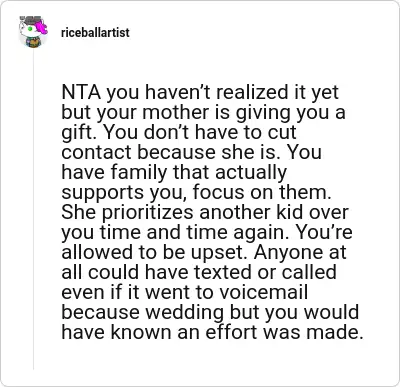The height and width of the screenshot is (387, 400).
Task: Click the white comment card background below text
Action: click(x=213, y=362)
